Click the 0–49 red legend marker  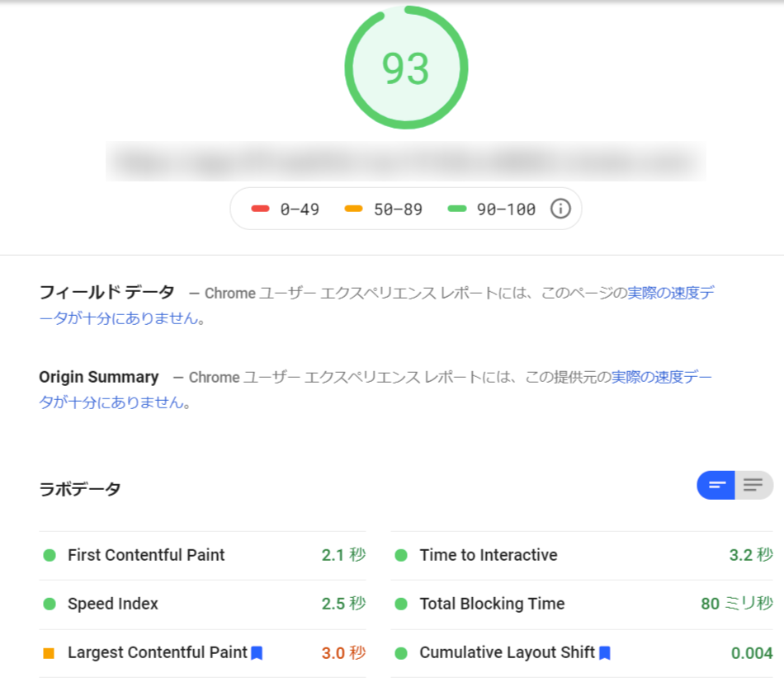[x=260, y=209]
